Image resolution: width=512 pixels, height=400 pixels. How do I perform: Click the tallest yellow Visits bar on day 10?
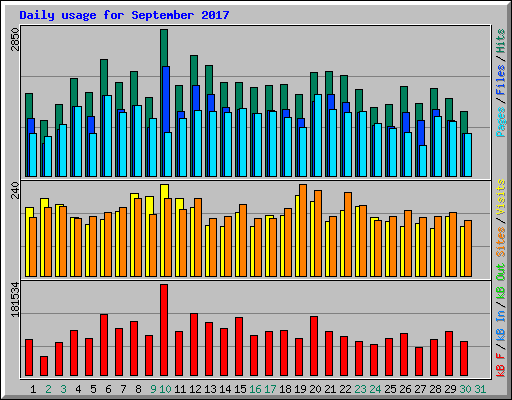(x=164, y=191)
